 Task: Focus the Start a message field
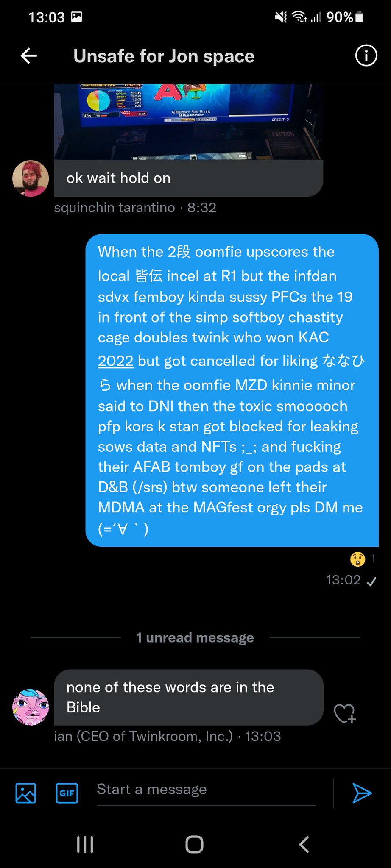click(206, 790)
